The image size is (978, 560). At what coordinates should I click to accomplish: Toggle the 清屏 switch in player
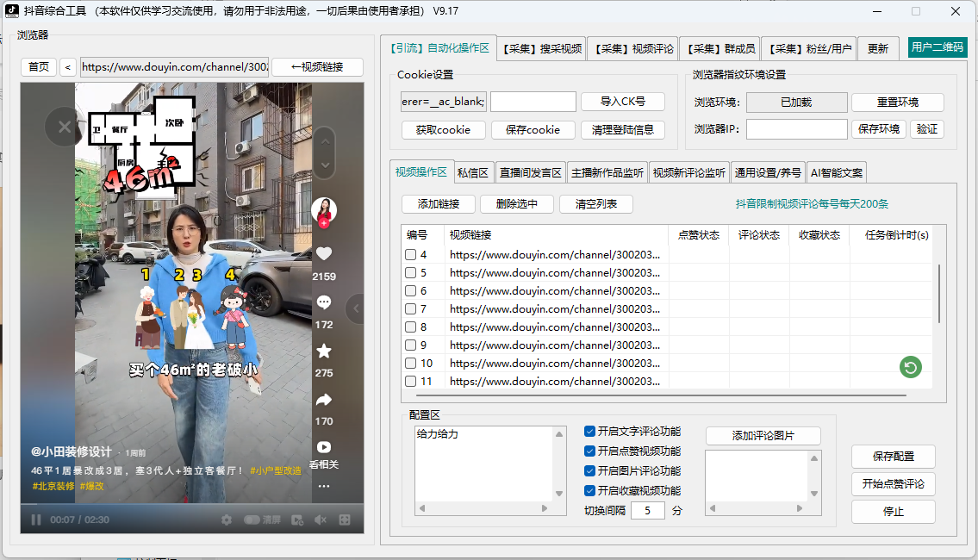tap(252, 519)
